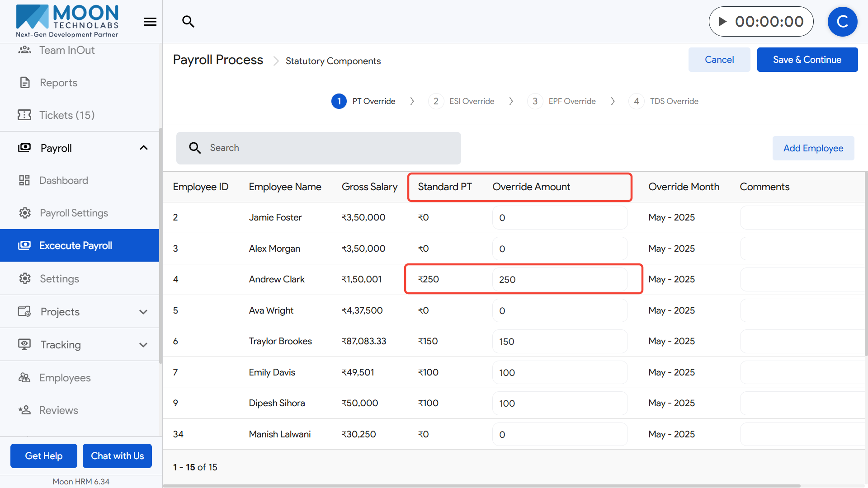Click the Add Employee button
The height and width of the screenshot is (488, 868).
coord(813,148)
